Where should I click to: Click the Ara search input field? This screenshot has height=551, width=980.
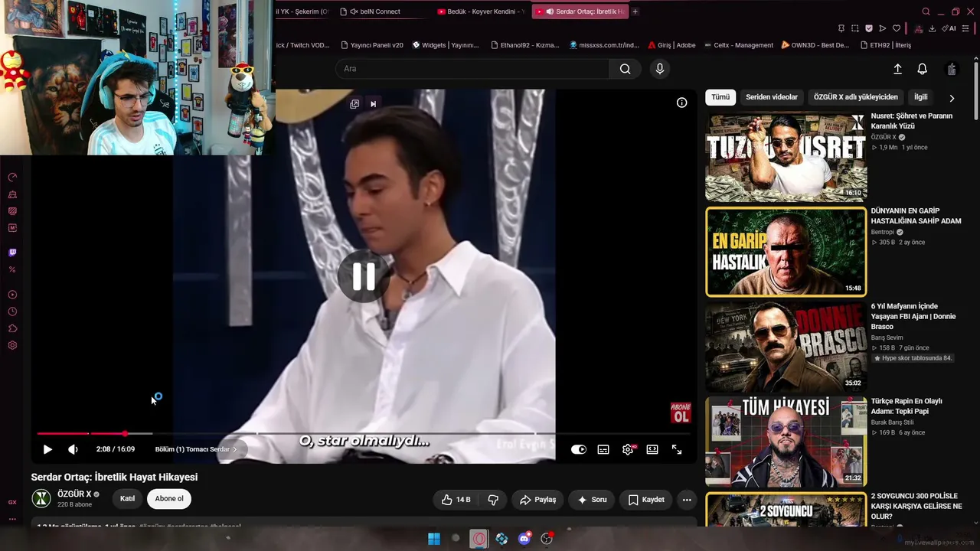click(472, 69)
